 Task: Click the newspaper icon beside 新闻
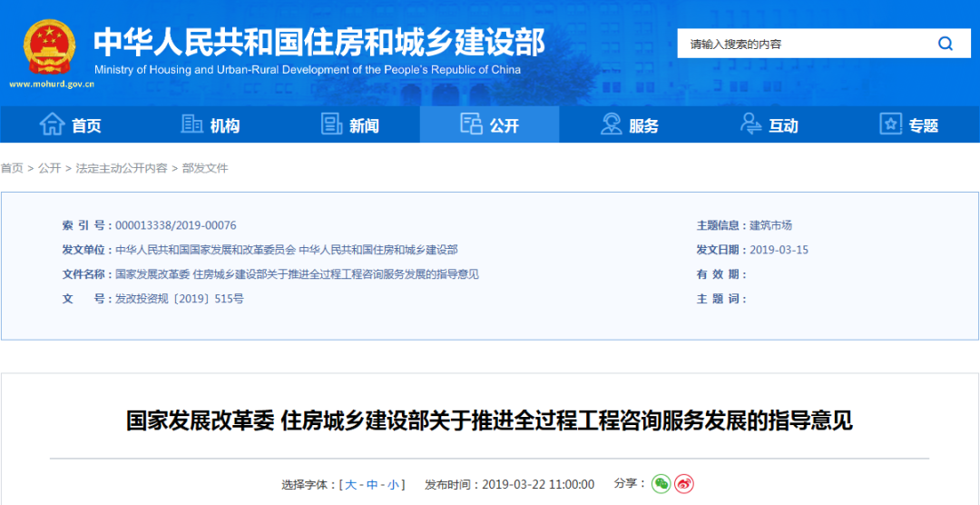point(332,124)
